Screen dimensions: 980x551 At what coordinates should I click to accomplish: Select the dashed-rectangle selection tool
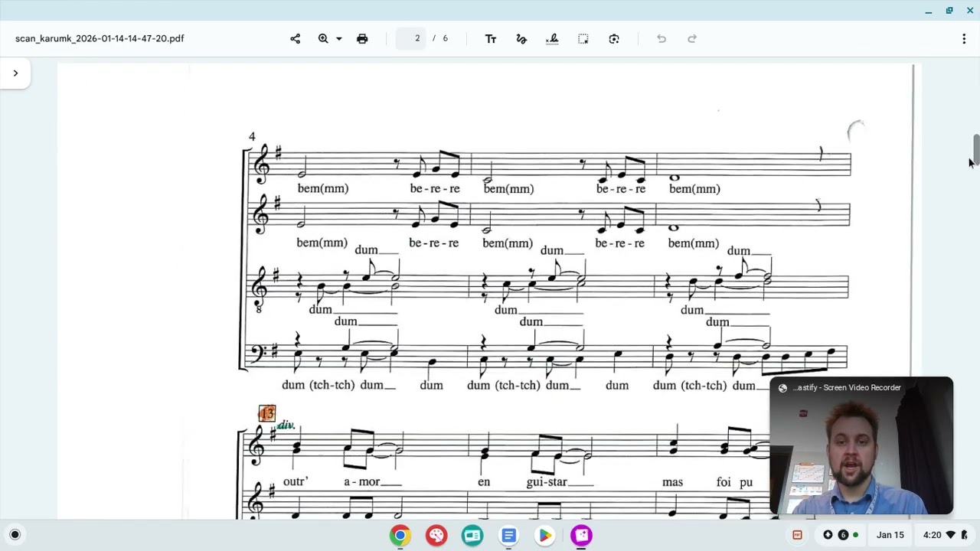tap(583, 38)
